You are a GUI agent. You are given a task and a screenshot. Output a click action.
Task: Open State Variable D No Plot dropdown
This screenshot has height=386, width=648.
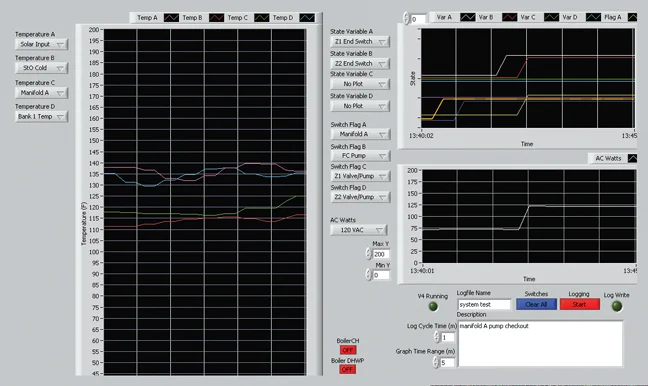coord(360,106)
